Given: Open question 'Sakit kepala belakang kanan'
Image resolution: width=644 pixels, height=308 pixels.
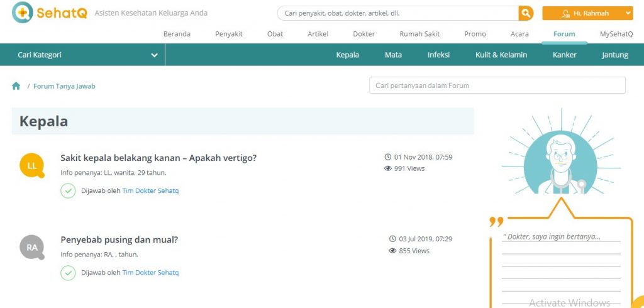Looking at the screenshot, I should point(158,158).
